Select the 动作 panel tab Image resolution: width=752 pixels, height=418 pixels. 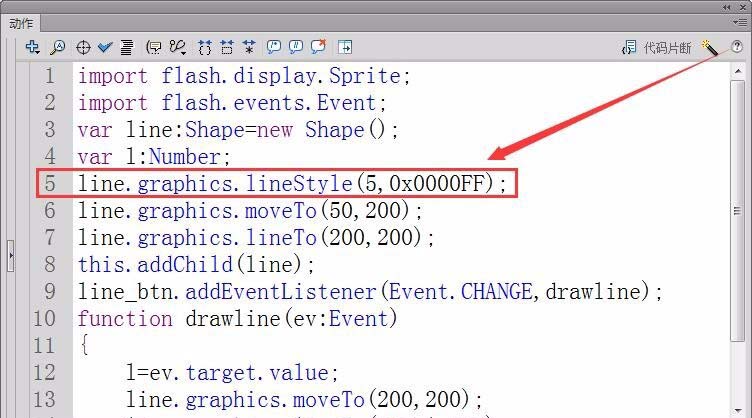(x=21, y=23)
